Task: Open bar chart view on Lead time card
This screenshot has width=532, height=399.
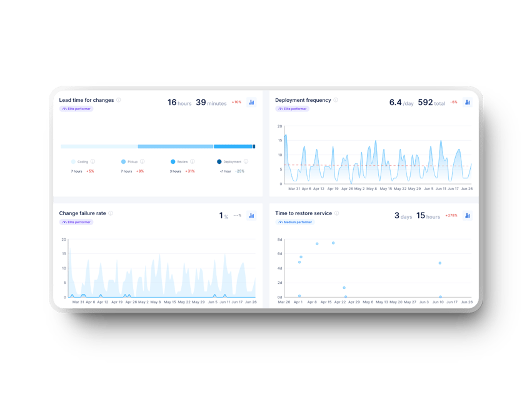Action: pos(251,102)
